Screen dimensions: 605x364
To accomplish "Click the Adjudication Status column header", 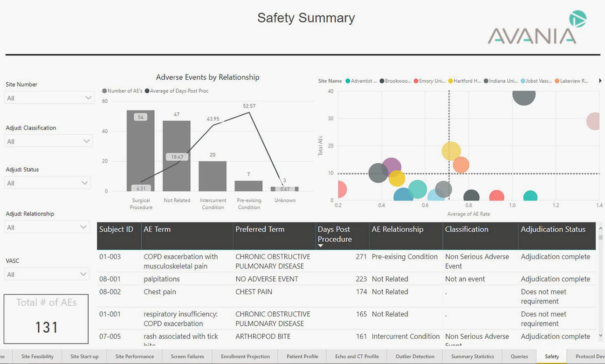I will (553, 229).
